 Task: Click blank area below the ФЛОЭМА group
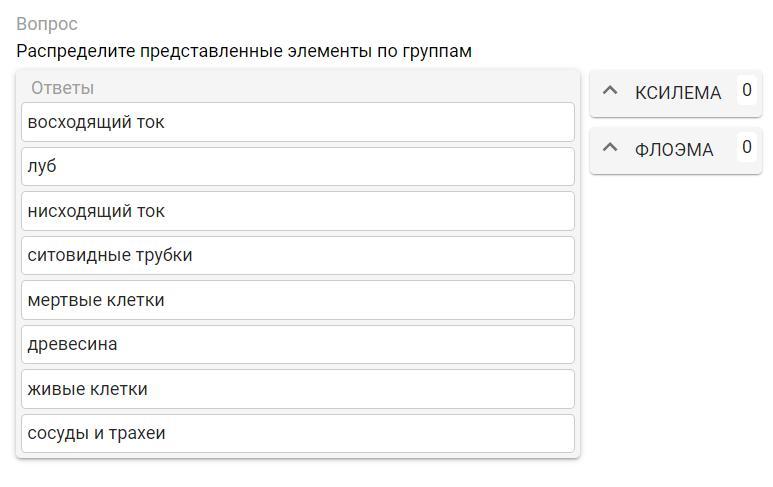[x=675, y=300]
